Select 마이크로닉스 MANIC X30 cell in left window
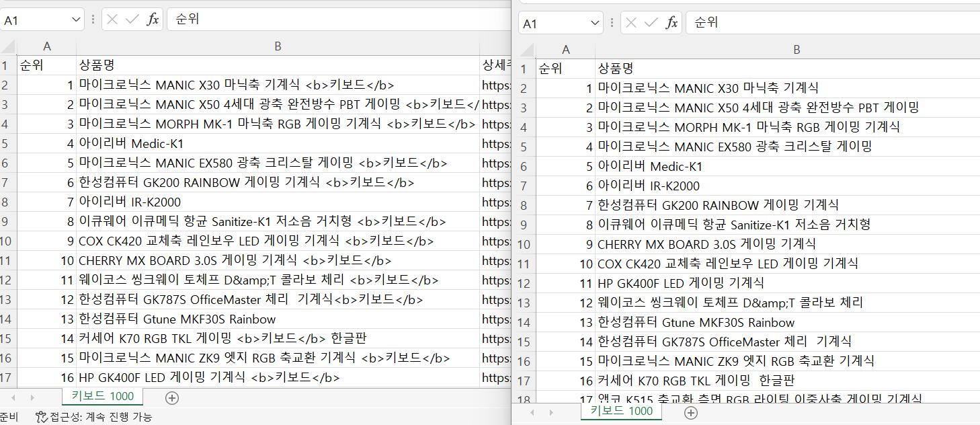Screen dimensions: 980x425 278,85
